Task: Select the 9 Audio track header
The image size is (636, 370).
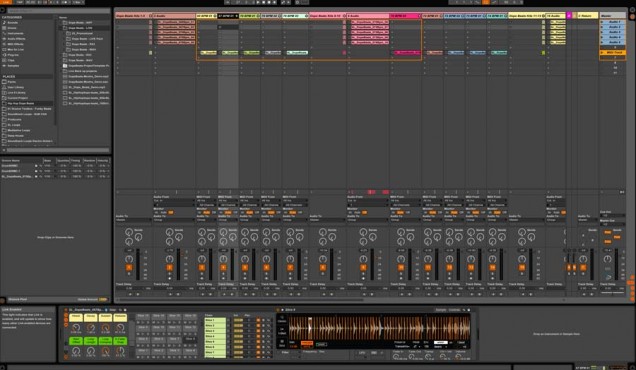Action: [x=368, y=15]
